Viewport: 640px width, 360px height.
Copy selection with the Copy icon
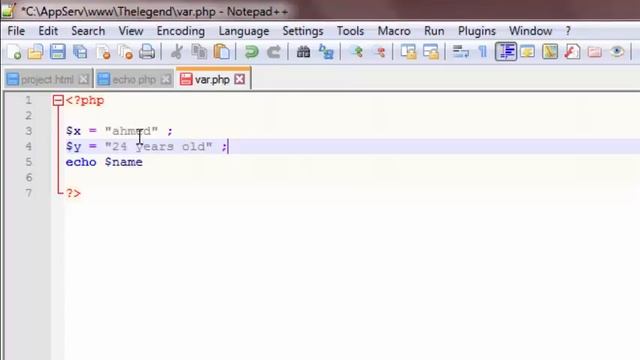199,52
